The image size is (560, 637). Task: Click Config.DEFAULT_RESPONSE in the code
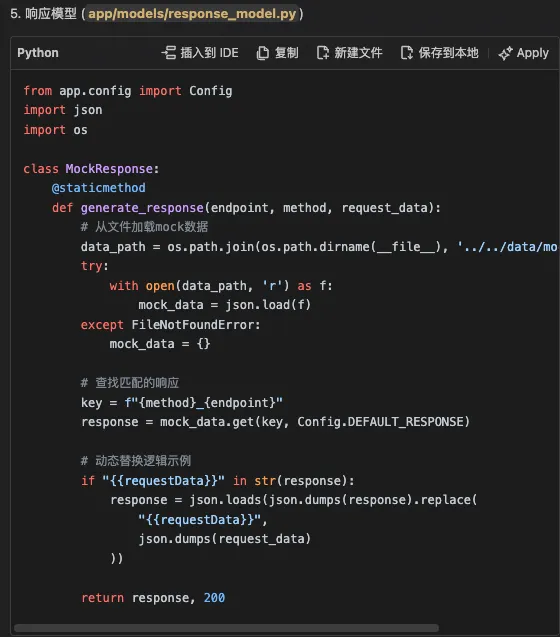tap(383, 422)
